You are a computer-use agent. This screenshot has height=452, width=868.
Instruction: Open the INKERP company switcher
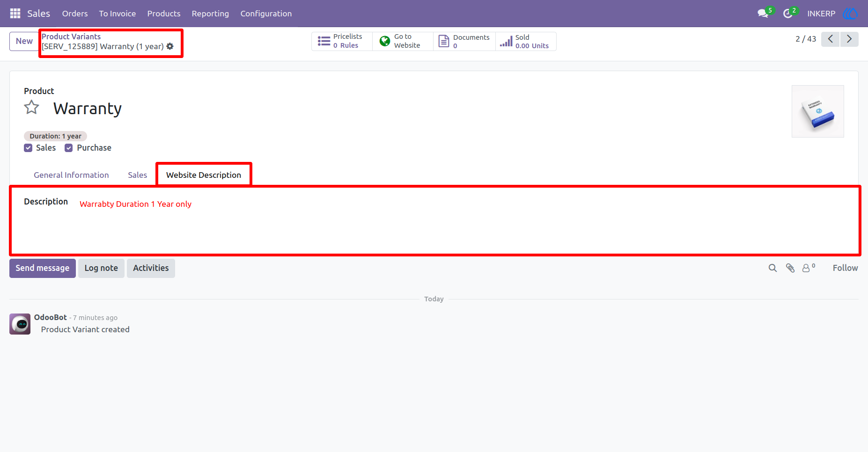[x=821, y=14]
